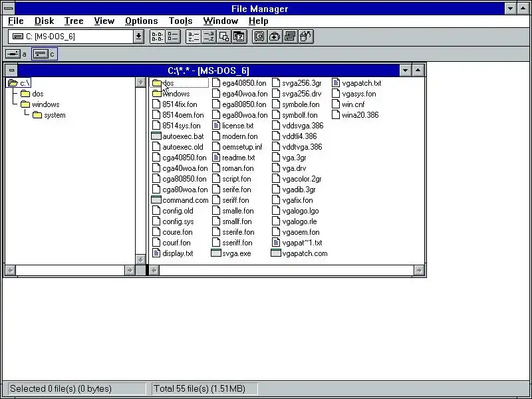The height and width of the screenshot is (399, 532).
Task: Click the safe-shaped backup tool icon
Action: tap(259, 37)
